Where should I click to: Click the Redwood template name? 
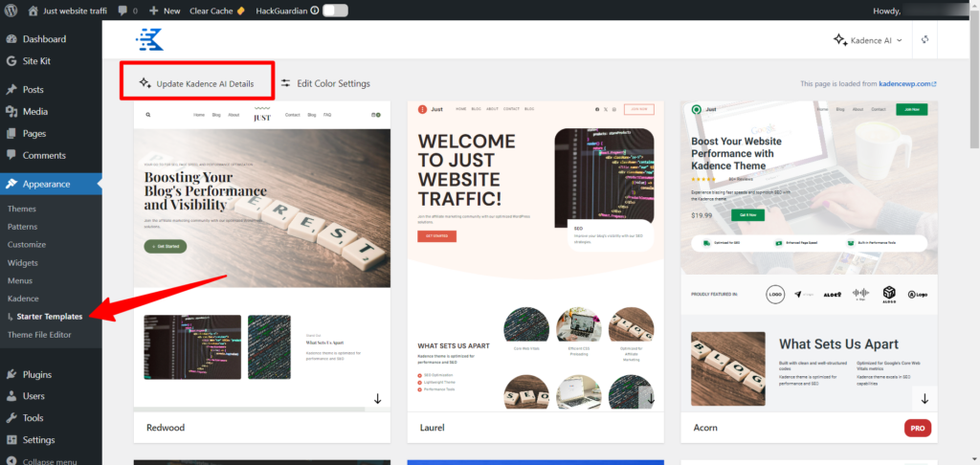pyautogui.click(x=166, y=428)
